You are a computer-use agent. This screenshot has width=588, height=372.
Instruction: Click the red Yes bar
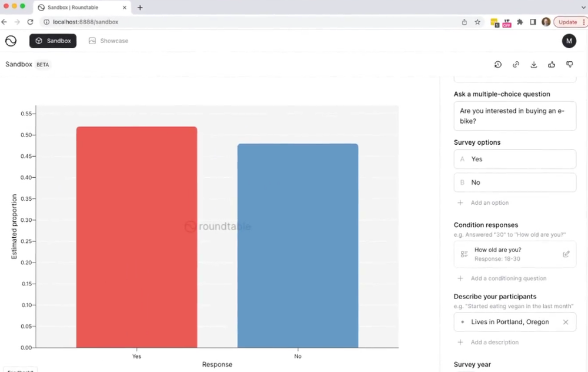(136, 237)
